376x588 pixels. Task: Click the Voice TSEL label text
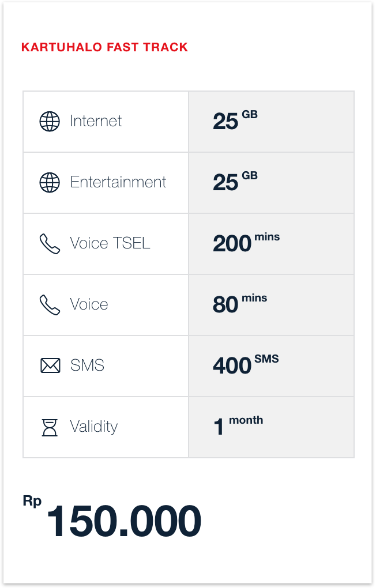coord(110,243)
